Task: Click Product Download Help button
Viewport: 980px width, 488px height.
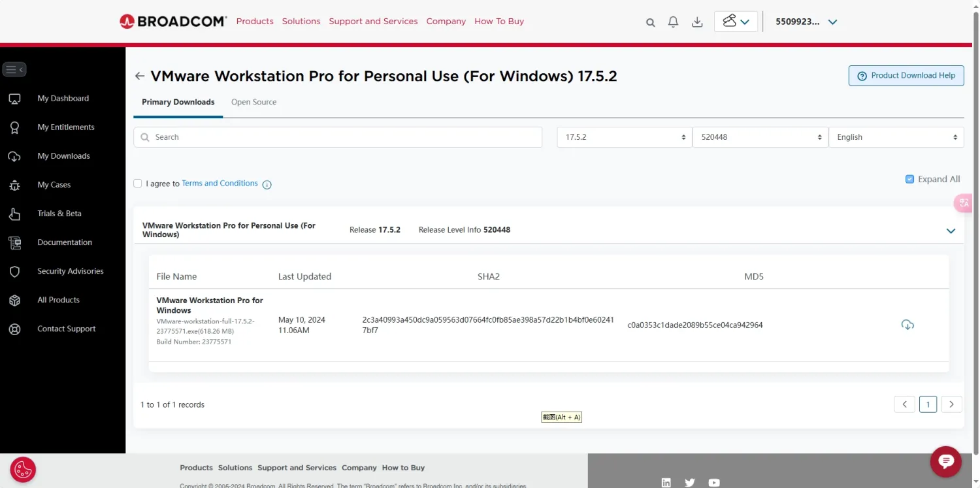Action: point(906,75)
